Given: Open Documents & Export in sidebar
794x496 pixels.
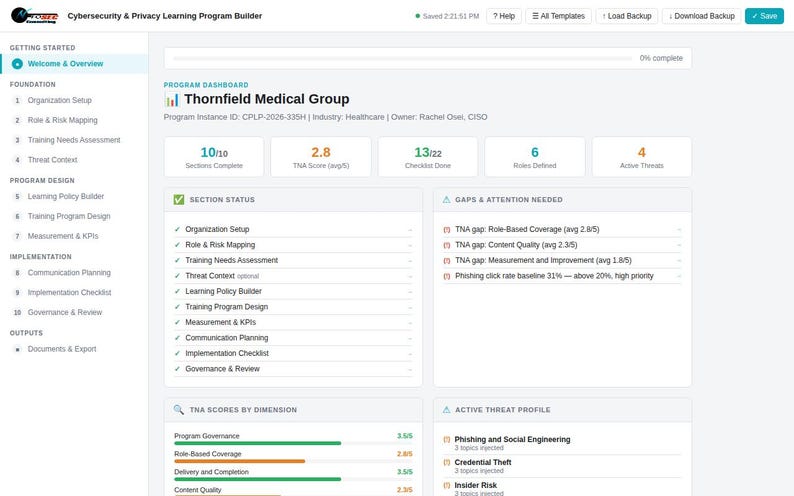Looking at the screenshot, I should pyautogui.click(x=74, y=349).
